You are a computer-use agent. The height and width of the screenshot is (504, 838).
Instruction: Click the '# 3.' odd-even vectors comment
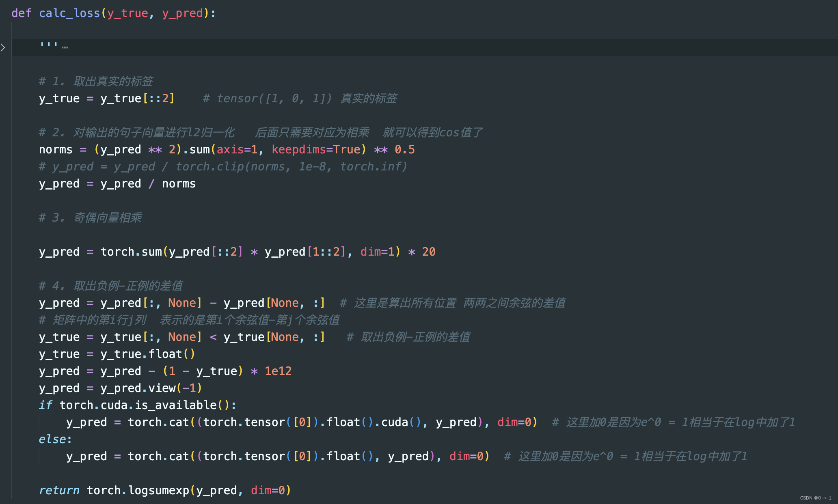click(90, 218)
